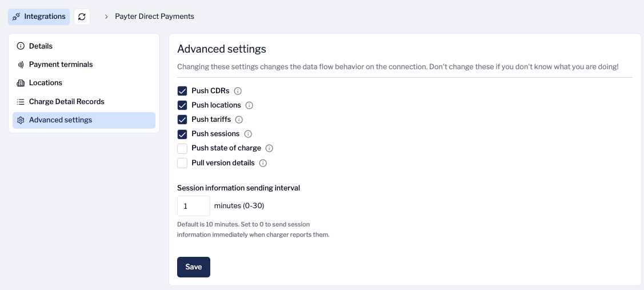Click the refresh icon next to Integrations
The image size is (644, 290).
(82, 17)
